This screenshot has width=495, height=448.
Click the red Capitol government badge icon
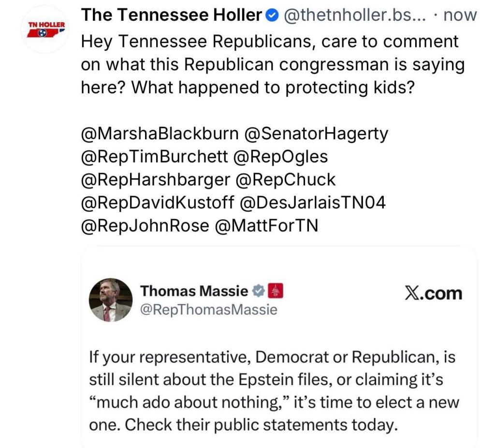tap(275, 291)
